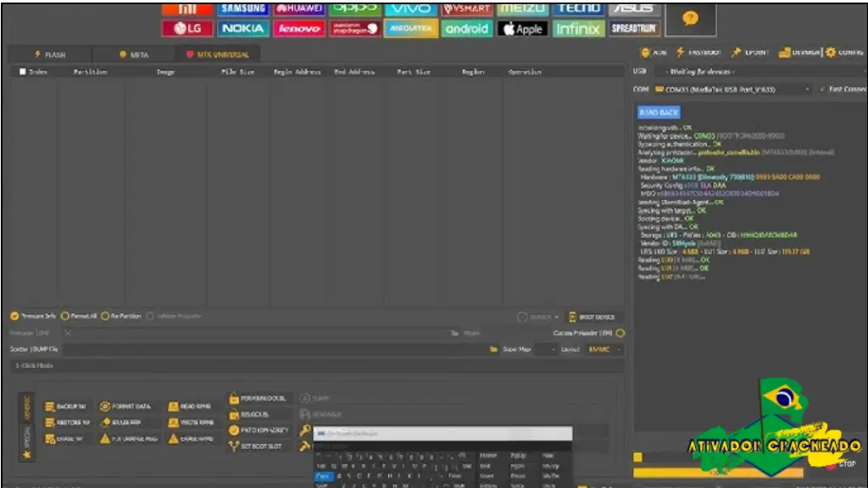Select the Vivo brand logo
Viewport: 868px width, 488px height.
[411, 8]
